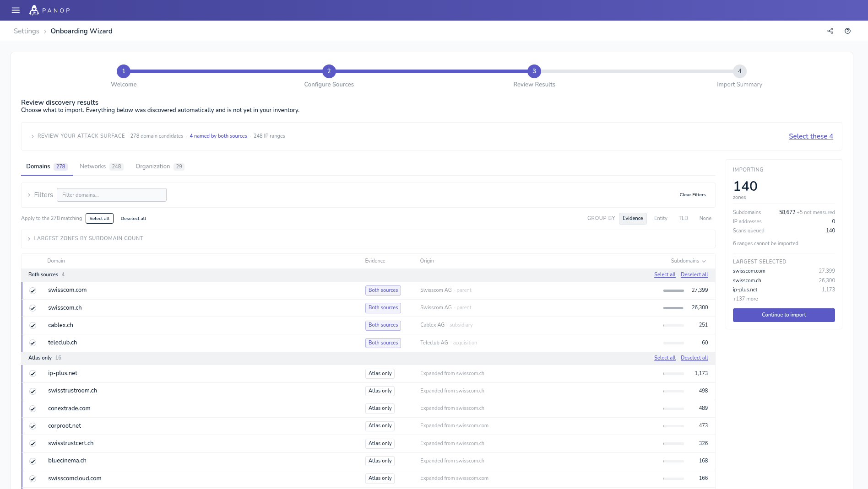Uncheck the teleclub.ch checkbox
The width and height of the screenshot is (868, 489).
tap(33, 343)
